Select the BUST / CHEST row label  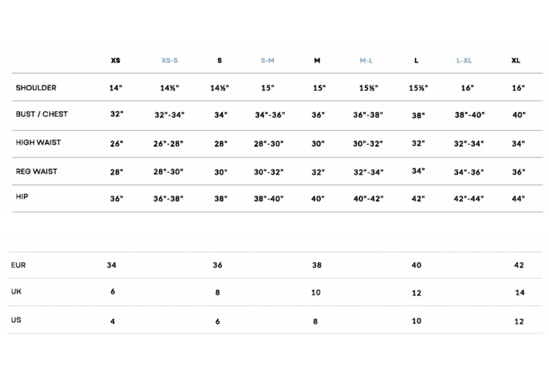42,114
